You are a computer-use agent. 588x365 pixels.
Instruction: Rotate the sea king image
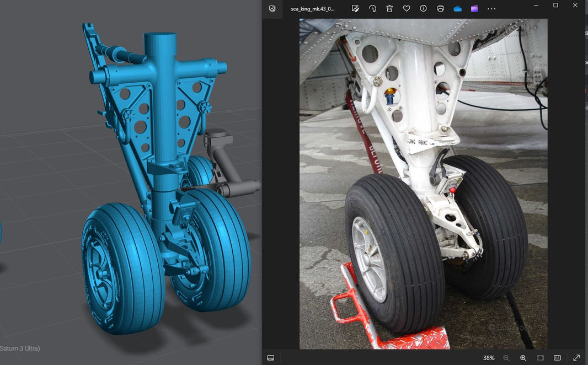pos(373,9)
